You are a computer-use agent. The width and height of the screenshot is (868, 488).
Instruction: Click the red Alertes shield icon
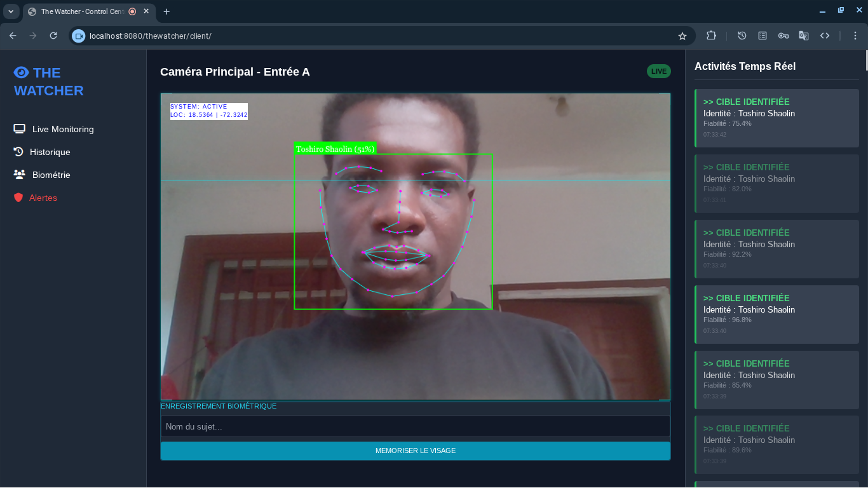[18, 198]
